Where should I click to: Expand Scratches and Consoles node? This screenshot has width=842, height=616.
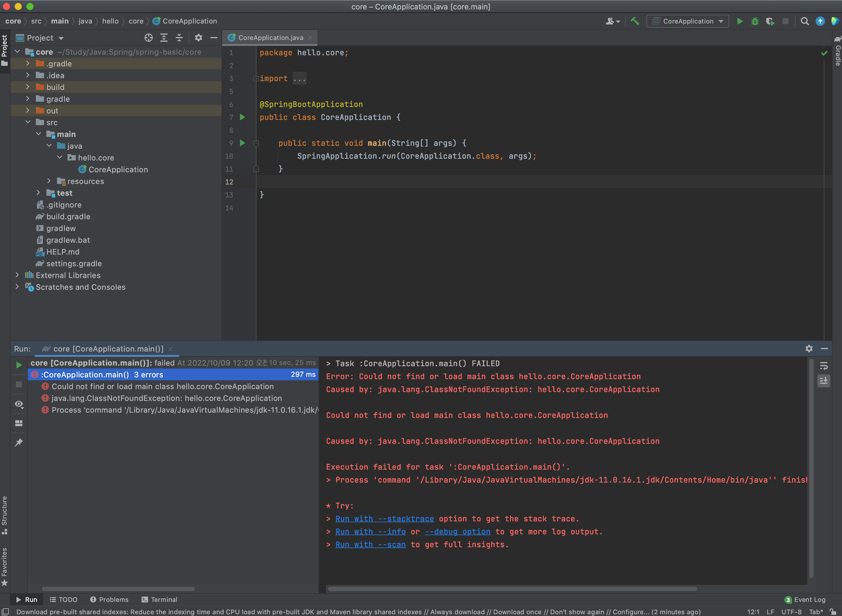coord(17,287)
